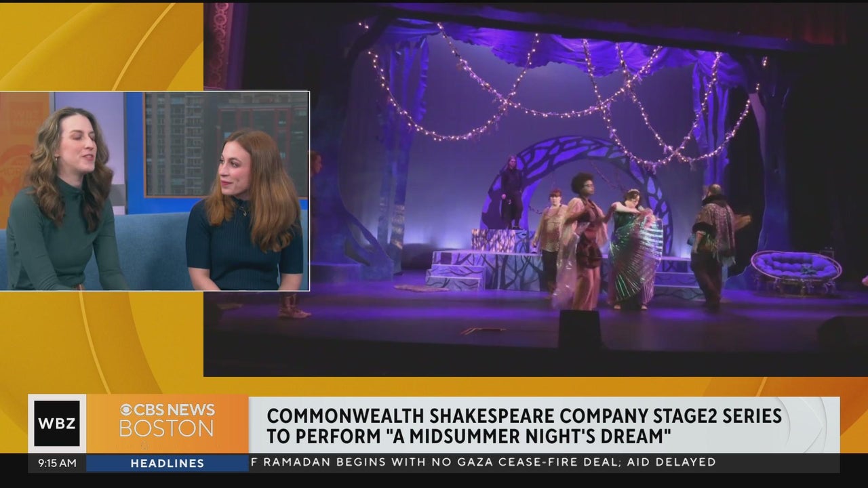This screenshot has width=868, height=488.
Task: Select the performer standing inside the arch
Action: coord(511,192)
